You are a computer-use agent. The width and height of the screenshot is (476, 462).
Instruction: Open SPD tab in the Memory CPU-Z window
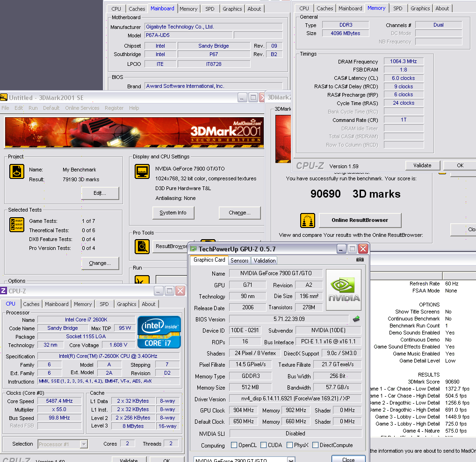[x=397, y=8]
